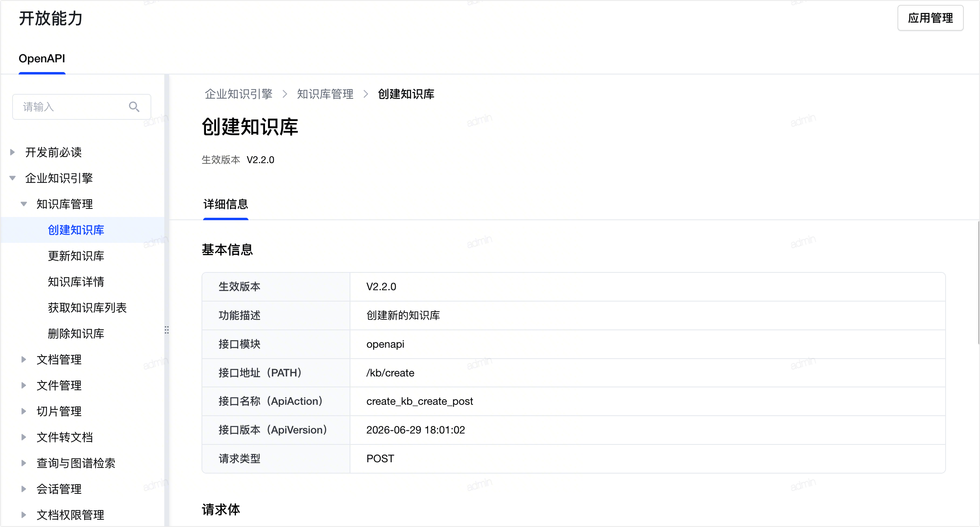Click the main content vertical scrollbar
Viewport: 980px width, 527px height.
pos(978,283)
